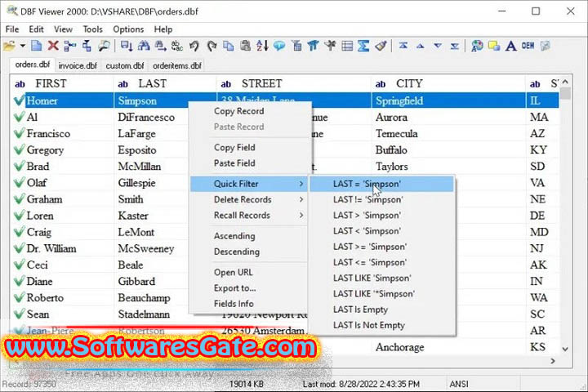Switch to the orderitems.dbf tab

pos(177,65)
